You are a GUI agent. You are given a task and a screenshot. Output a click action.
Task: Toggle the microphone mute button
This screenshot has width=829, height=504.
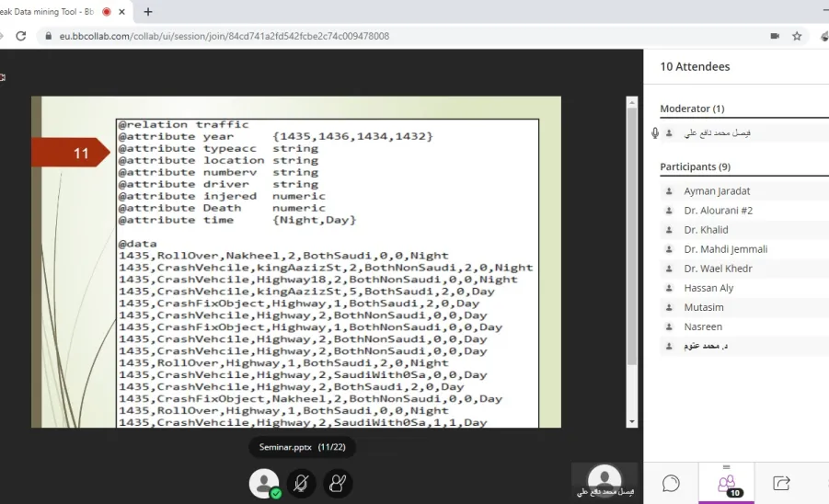click(301, 483)
